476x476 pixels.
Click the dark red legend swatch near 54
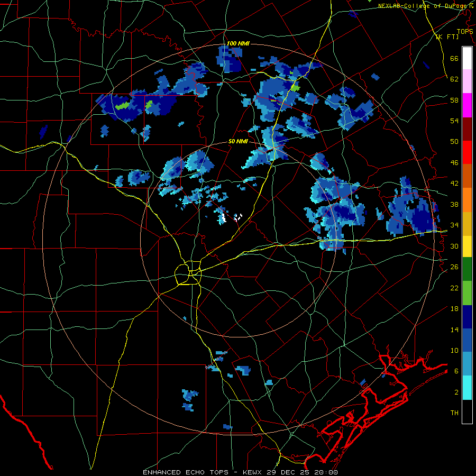(467, 129)
